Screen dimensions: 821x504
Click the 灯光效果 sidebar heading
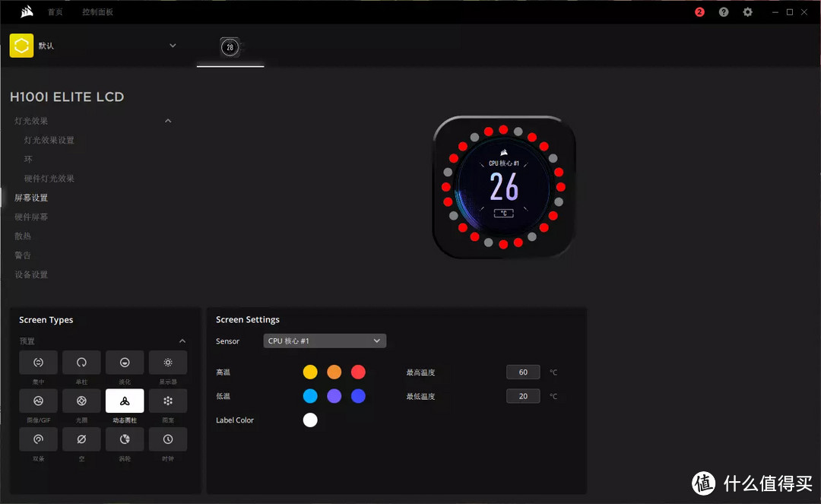click(31, 121)
